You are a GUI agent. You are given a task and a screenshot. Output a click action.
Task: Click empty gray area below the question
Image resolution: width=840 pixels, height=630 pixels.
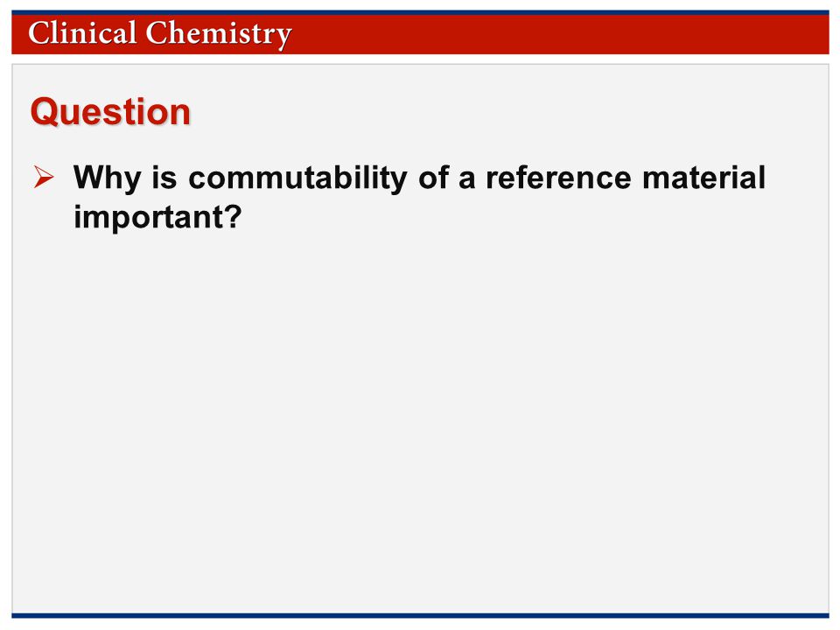pos(420,418)
